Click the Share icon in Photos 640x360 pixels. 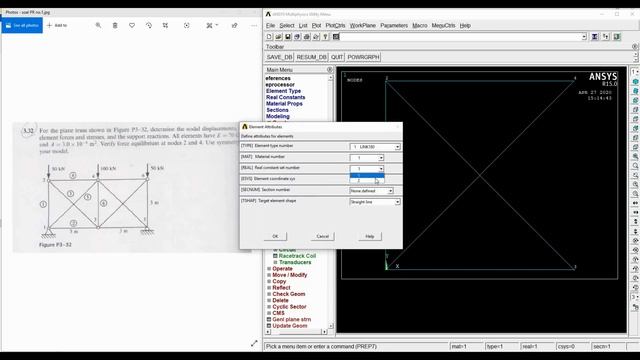(x=234, y=25)
